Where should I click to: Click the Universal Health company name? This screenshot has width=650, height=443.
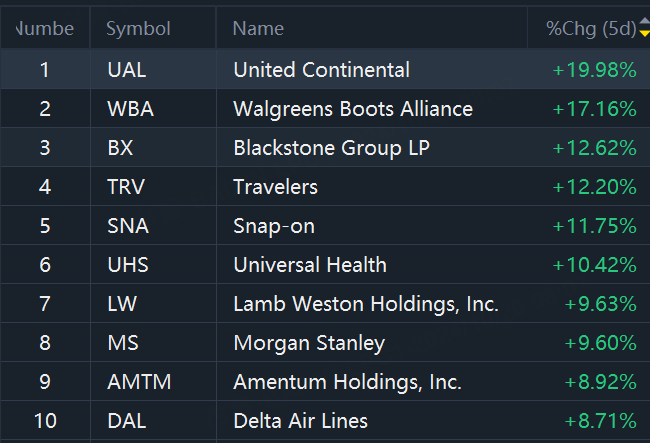coord(310,265)
